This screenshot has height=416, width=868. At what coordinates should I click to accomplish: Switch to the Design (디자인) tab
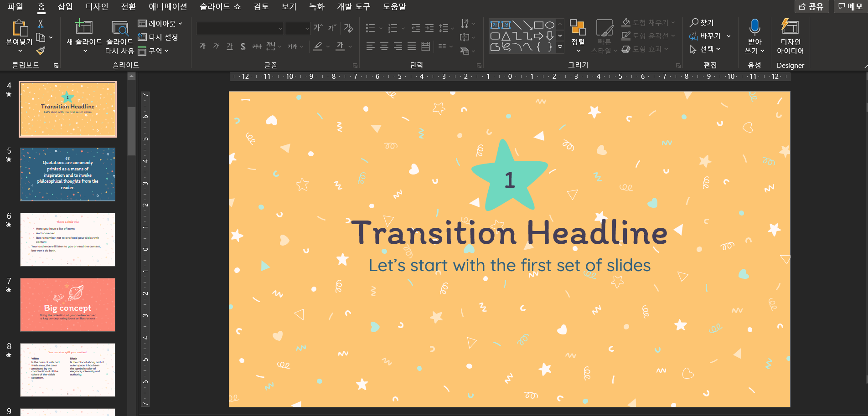[97, 6]
